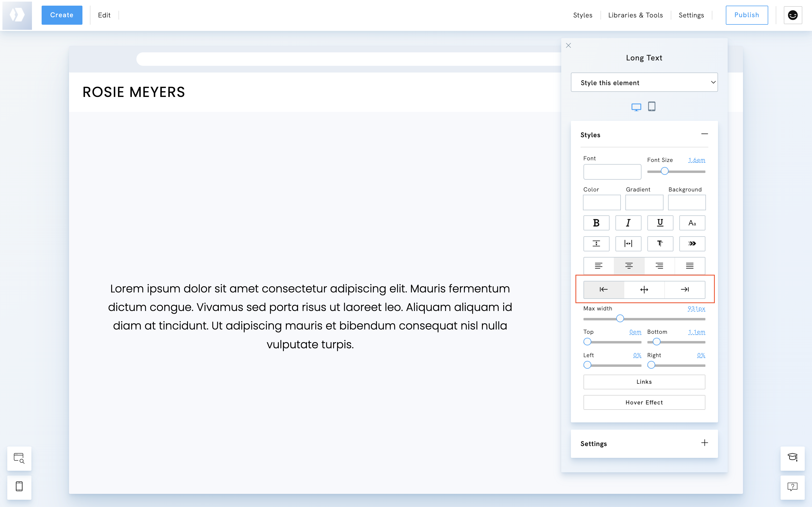Screen dimensions: 812x507
Task: Switch to mobile preview mode
Action: coord(651,106)
